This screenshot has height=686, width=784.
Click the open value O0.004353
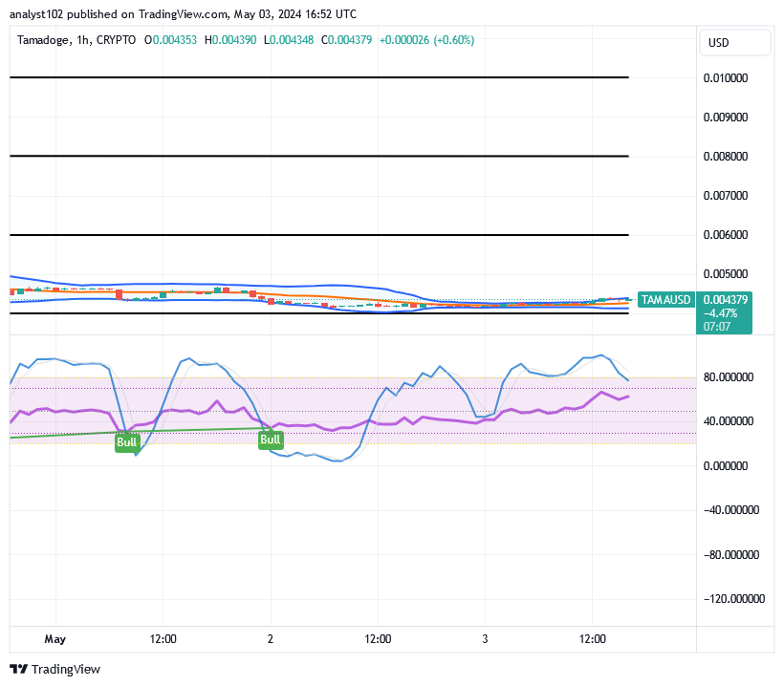pos(170,40)
